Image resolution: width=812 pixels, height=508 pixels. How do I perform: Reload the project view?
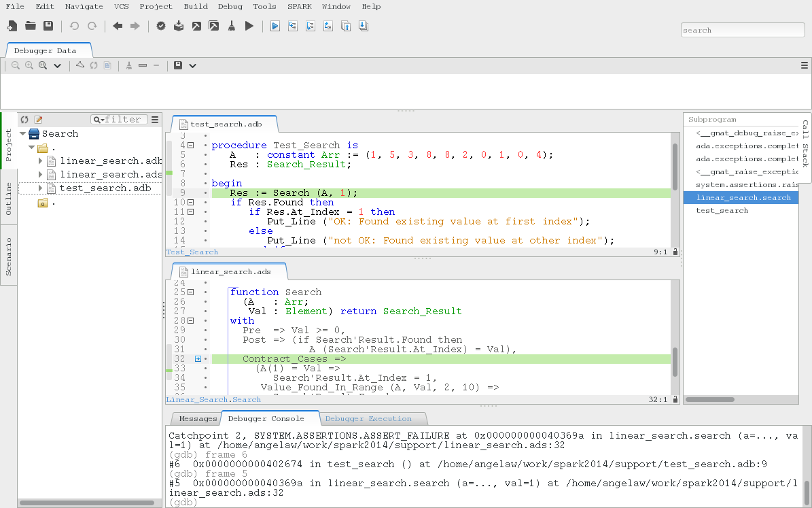coord(24,119)
